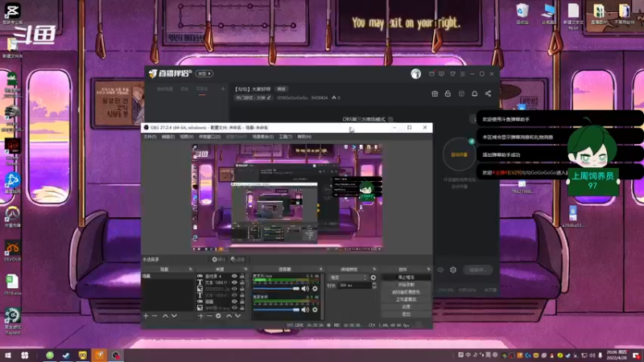The height and width of the screenshot is (362, 644).
Task: Open notifications bell in streaming companion
Action: tap(474, 94)
